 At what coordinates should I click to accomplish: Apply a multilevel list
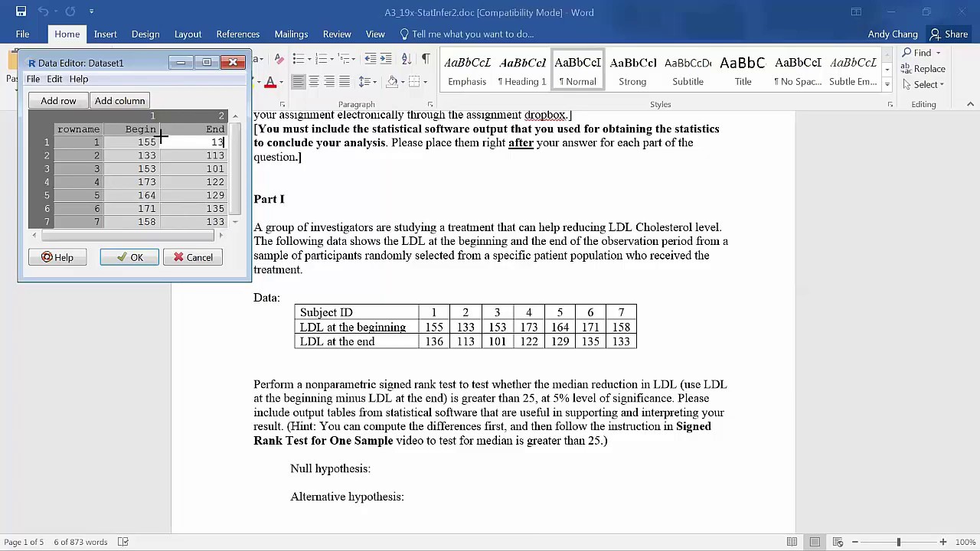point(345,59)
